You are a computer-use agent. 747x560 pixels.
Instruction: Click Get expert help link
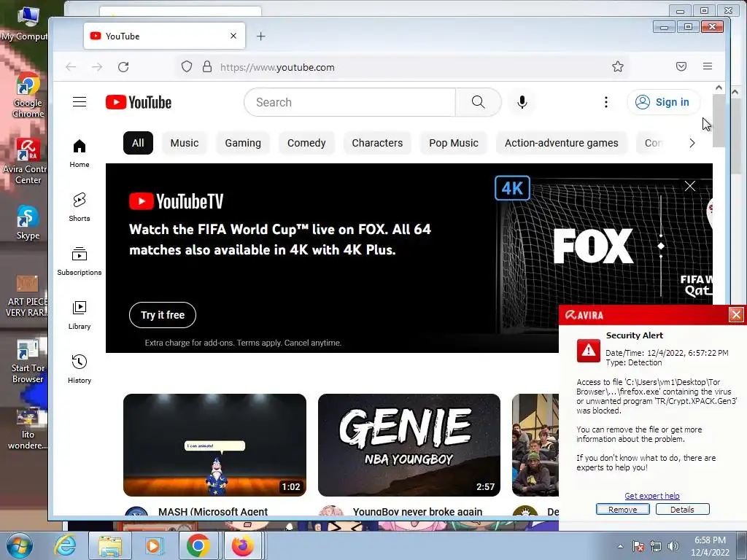651,496
